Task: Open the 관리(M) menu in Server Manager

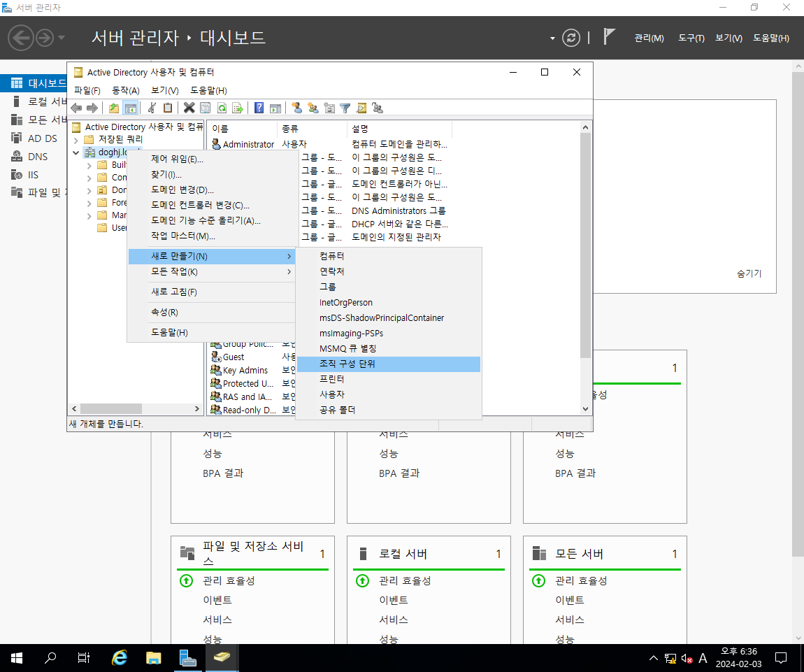Action: point(649,38)
